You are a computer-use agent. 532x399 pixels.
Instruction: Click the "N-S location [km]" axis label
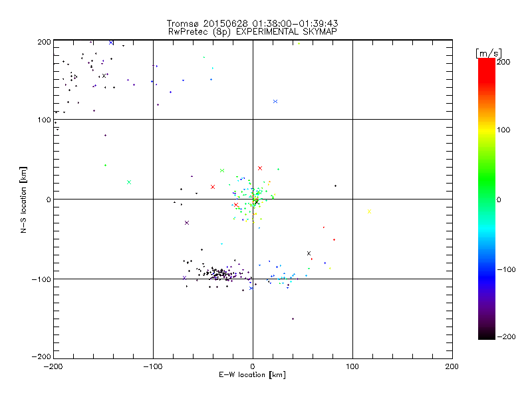tap(23, 199)
